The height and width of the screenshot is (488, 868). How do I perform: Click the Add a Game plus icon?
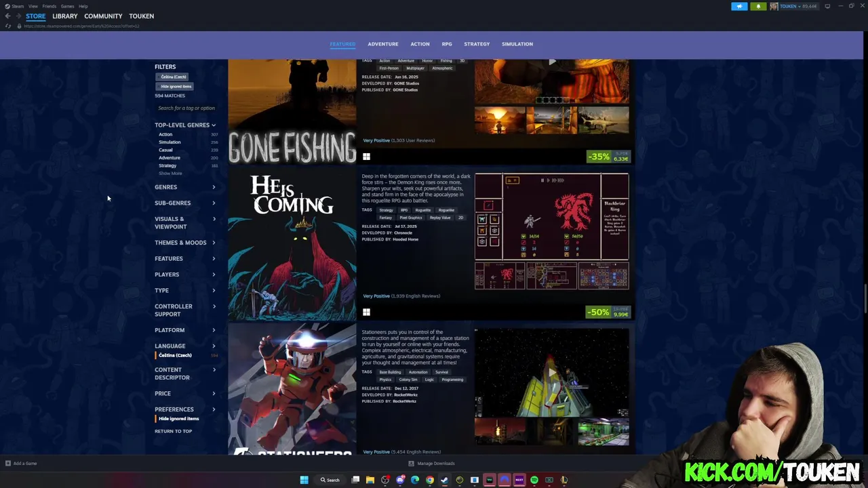click(8, 464)
